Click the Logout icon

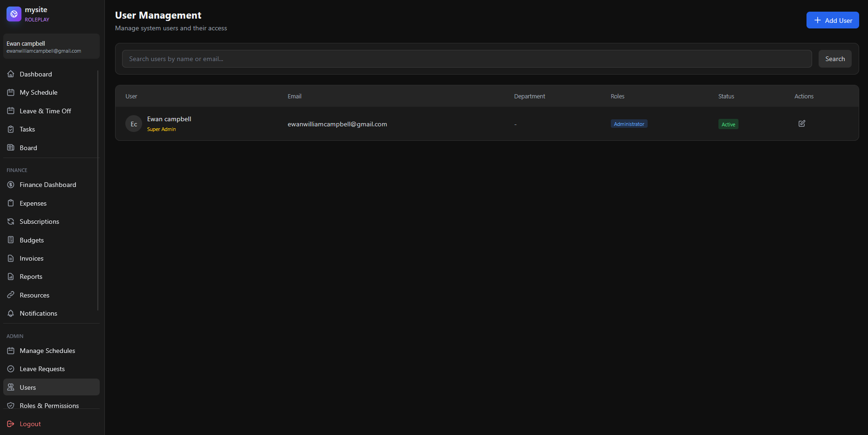pos(11,424)
